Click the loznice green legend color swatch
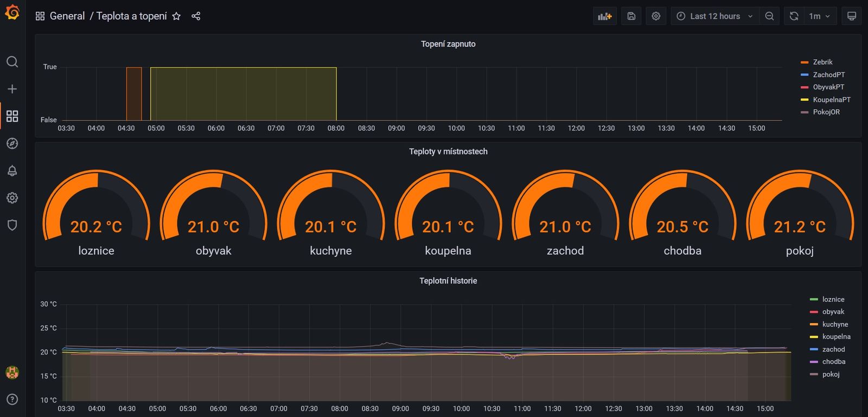868x417 pixels. point(813,299)
